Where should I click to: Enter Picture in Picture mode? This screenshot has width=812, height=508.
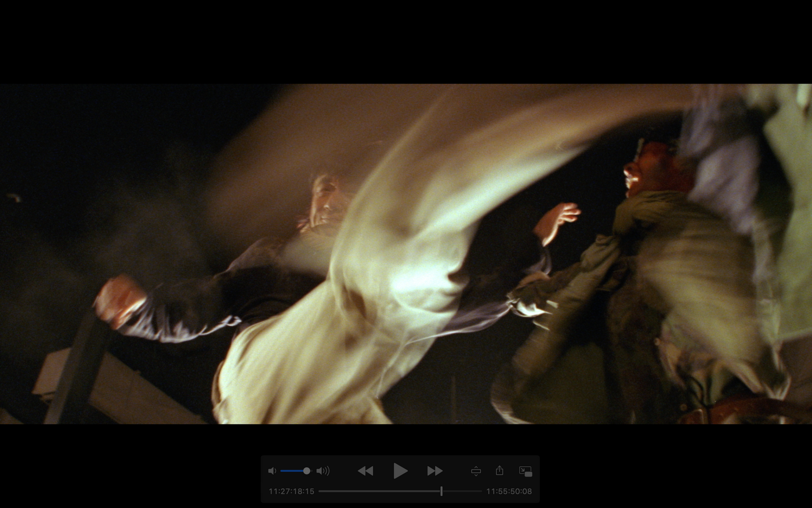pos(525,471)
